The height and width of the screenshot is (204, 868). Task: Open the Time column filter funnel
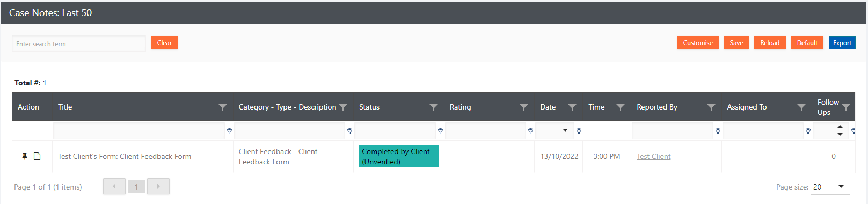coord(621,107)
